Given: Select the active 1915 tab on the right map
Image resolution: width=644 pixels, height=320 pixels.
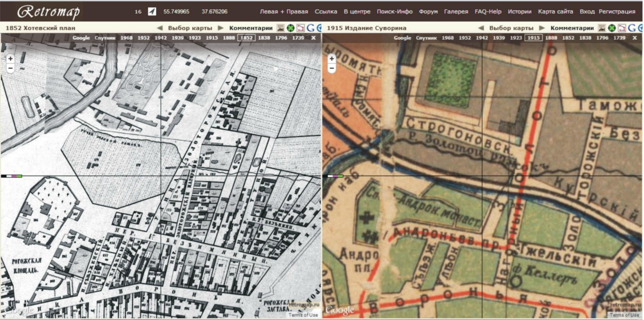Looking at the screenshot, I should click(x=533, y=38).
